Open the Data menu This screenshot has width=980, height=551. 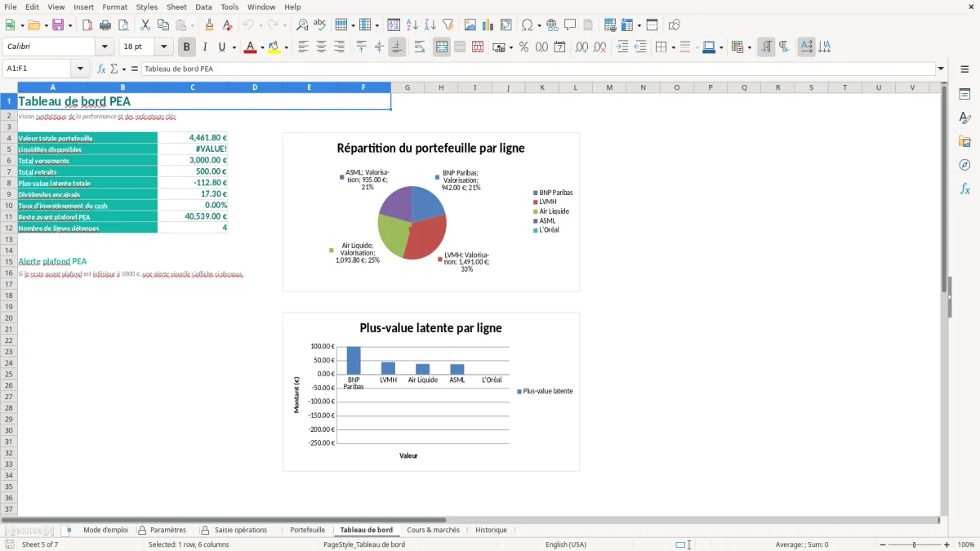click(203, 7)
